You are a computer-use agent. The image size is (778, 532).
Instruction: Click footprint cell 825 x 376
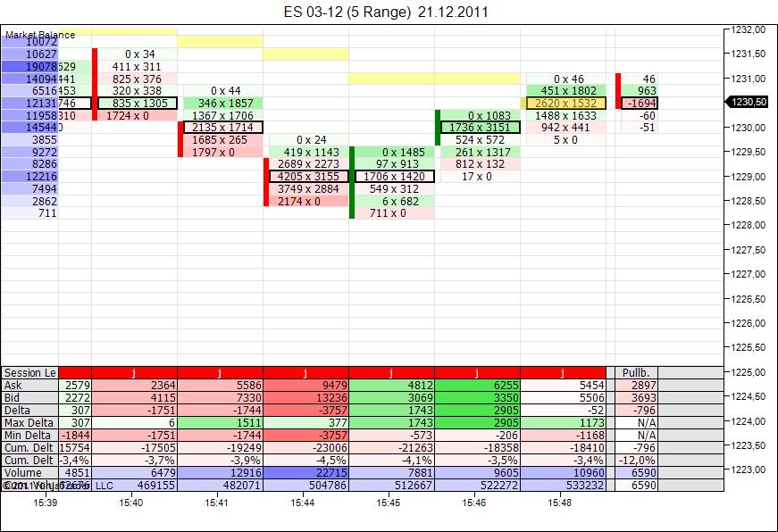137,79
